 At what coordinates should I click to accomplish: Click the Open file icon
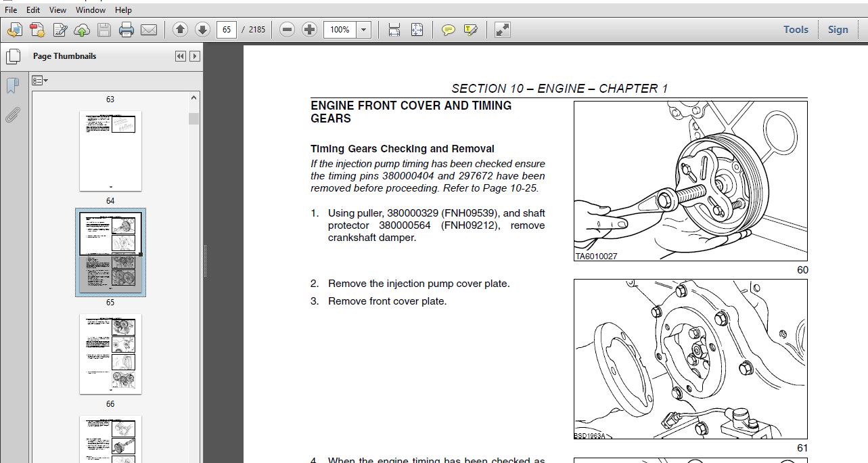pyautogui.click(x=15, y=30)
